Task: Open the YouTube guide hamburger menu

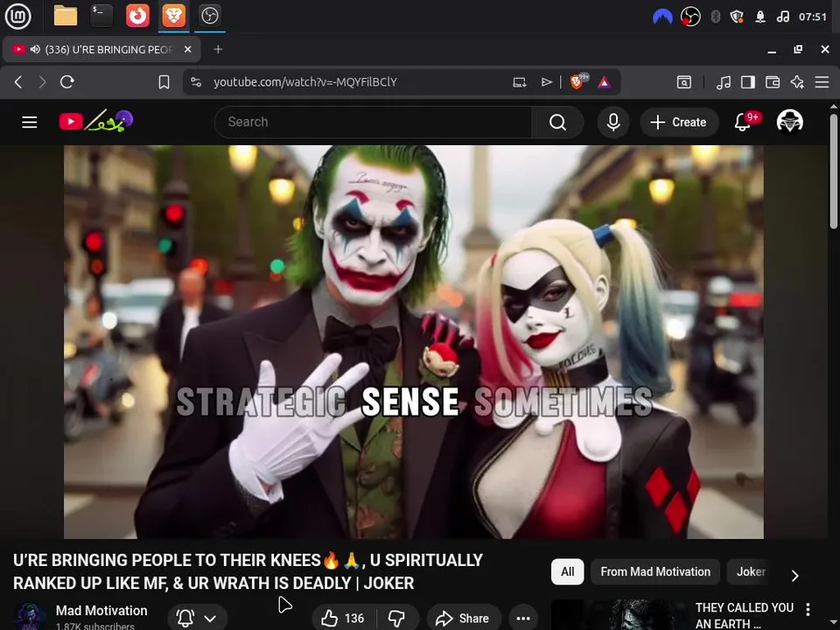Action: pyautogui.click(x=30, y=122)
